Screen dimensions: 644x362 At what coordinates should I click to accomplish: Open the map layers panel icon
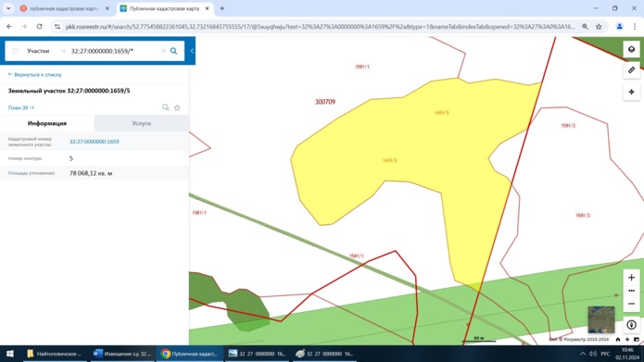coord(631,49)
